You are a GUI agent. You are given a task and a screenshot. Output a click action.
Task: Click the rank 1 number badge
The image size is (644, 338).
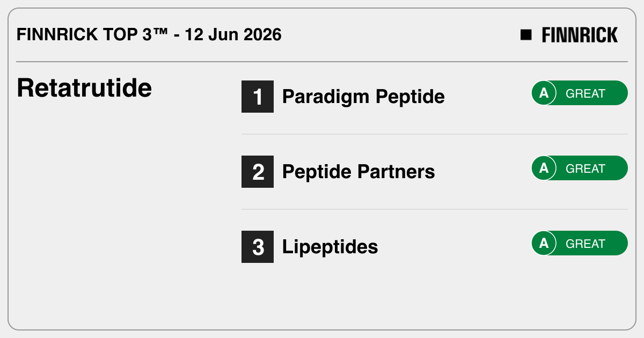(x=258, y=97)
